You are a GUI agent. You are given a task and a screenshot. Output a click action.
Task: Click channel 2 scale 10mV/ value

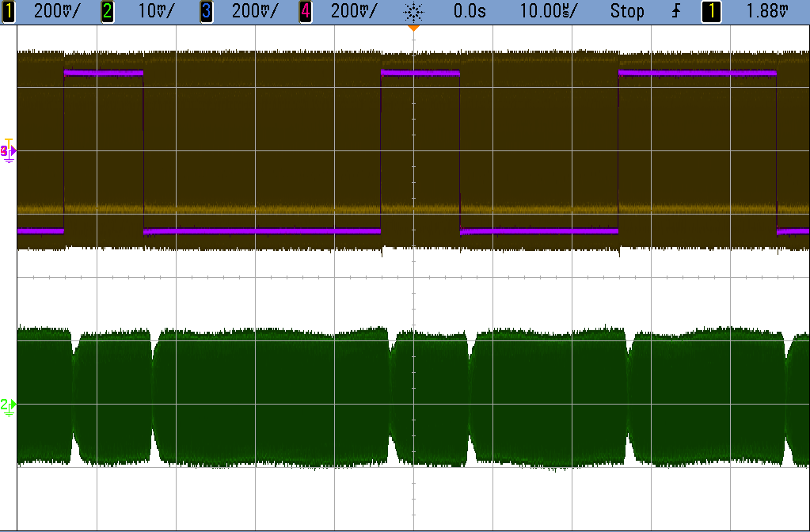click(x=157, y=11)
